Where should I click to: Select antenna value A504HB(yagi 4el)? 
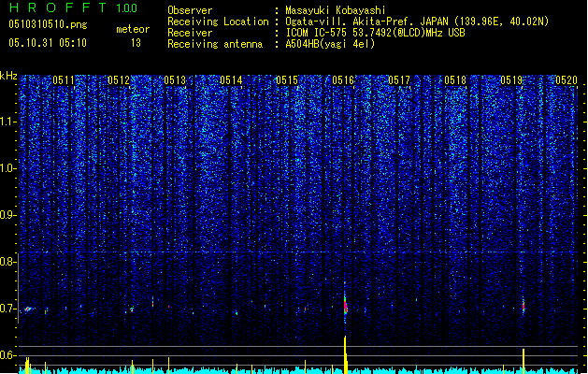(x=330, y=44)
